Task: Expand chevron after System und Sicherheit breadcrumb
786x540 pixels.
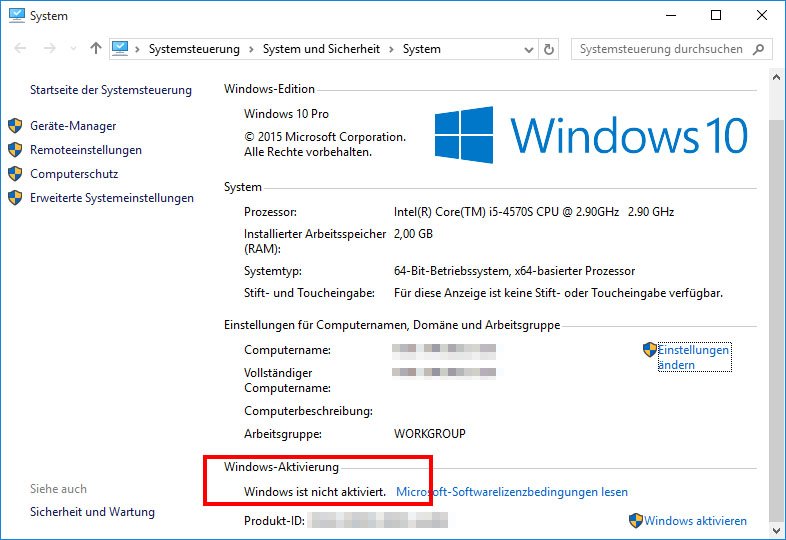Action: coord(392,49)
